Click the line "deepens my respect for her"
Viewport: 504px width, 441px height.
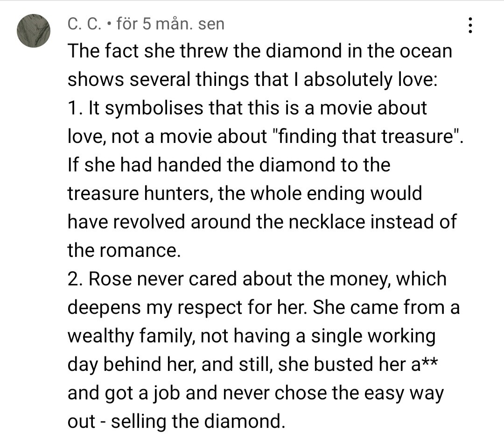pos(264,307)
